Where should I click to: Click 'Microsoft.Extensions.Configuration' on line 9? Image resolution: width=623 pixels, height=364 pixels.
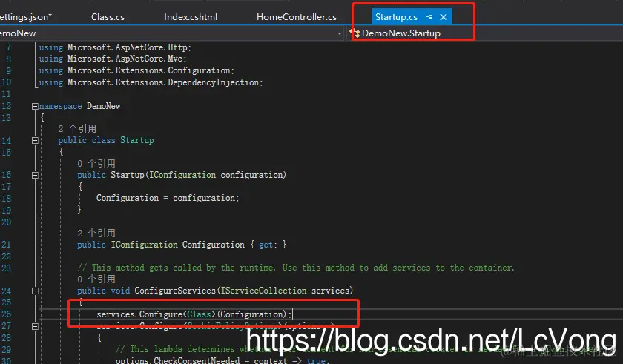(149, 70)
